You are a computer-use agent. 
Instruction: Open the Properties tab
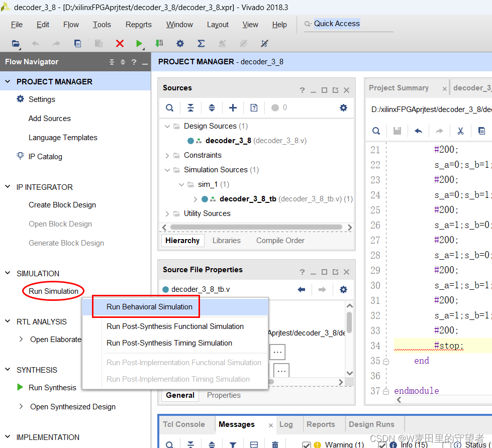(x=224, y=395)
